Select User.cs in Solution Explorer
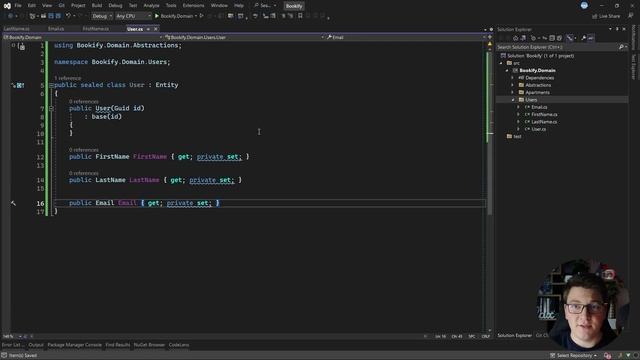This screenshot has height=360, width=640. click(538, 129)
